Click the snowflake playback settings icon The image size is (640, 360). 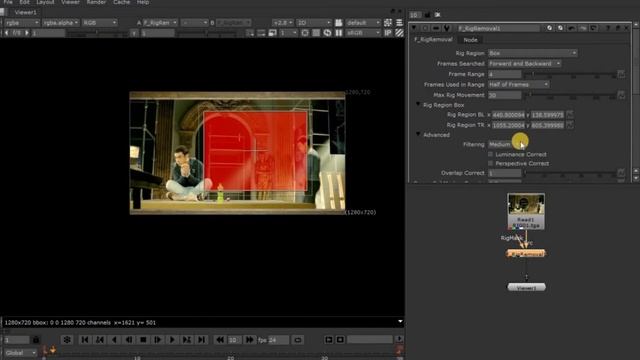67,340
